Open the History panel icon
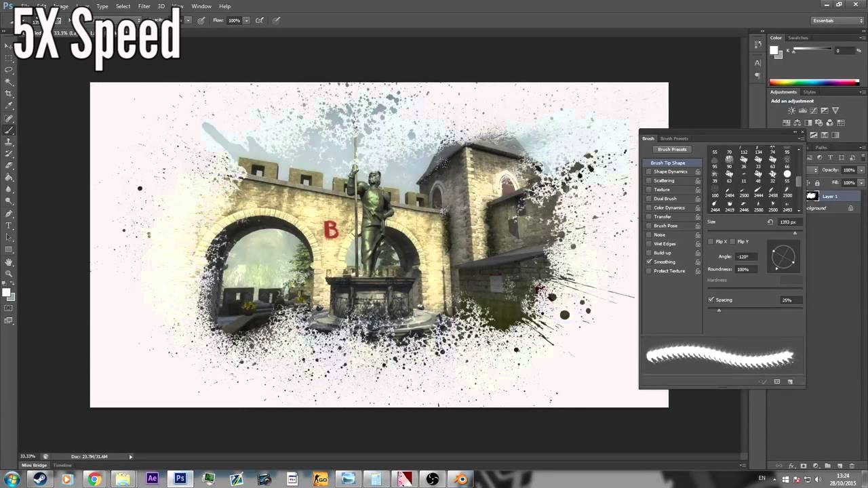The height and width of the screenshot is (488, 868). pyautogui.click(x=757, y=45)
